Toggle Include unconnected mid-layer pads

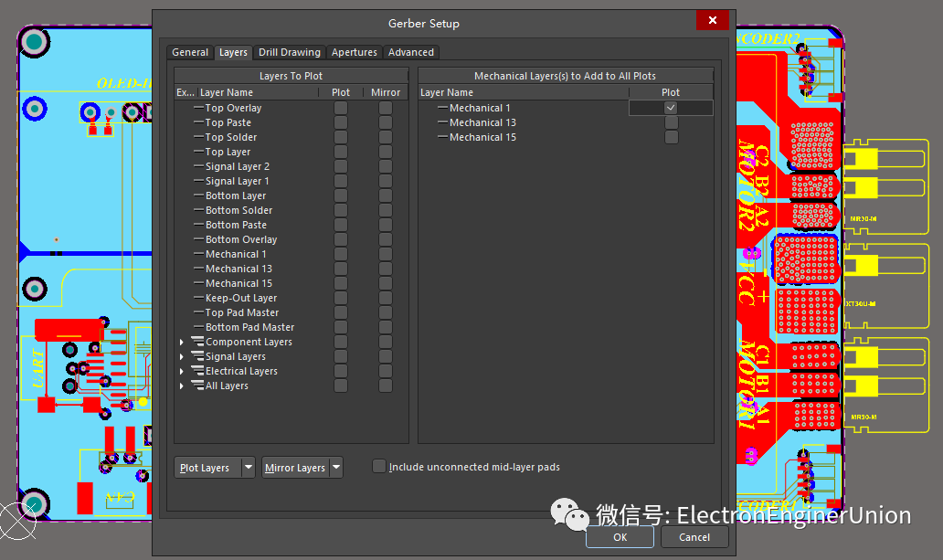click(x=379, y=467)
